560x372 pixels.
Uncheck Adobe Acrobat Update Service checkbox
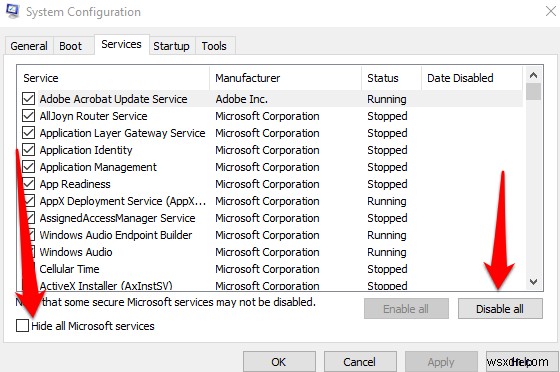(x=28, y=99)
